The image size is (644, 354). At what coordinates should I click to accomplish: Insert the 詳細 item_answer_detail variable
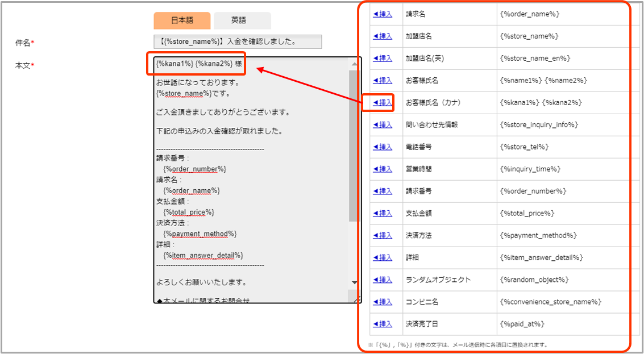[x=383, y=258]
